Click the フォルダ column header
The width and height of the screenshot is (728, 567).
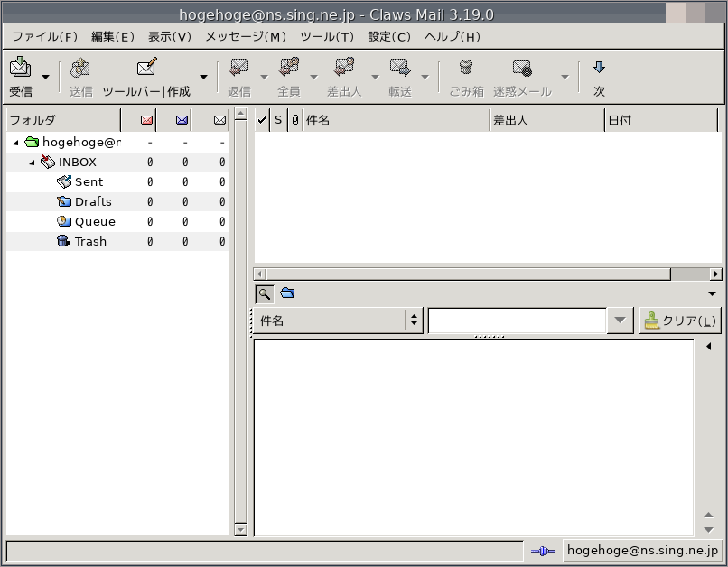(63, 120)
